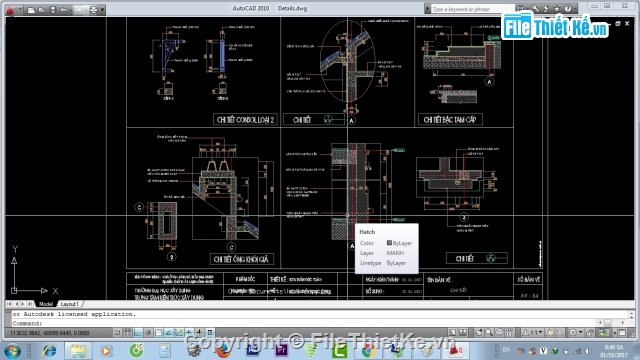Switch to the Model tab
This screenshot has height=360, width=640.
pyautogui.click(x=46, y=304)
